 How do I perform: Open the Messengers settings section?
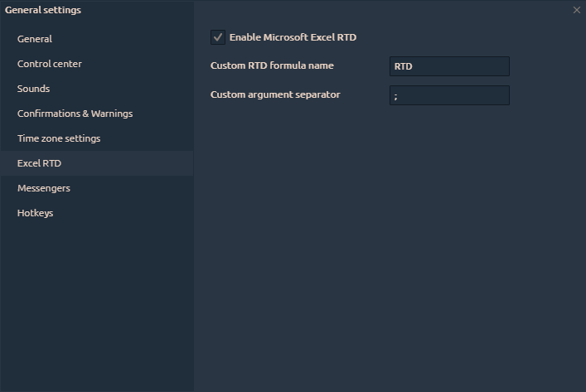tap(44, 188)
